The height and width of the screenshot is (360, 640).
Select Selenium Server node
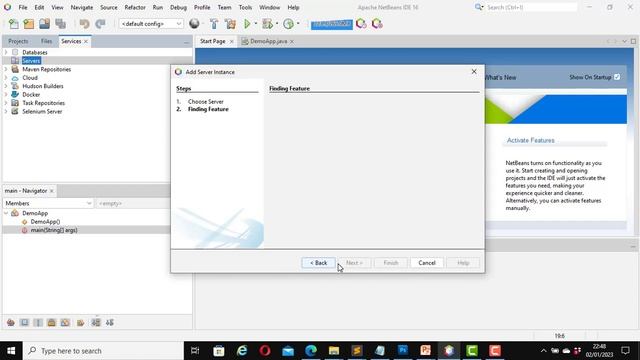(42, 111)
